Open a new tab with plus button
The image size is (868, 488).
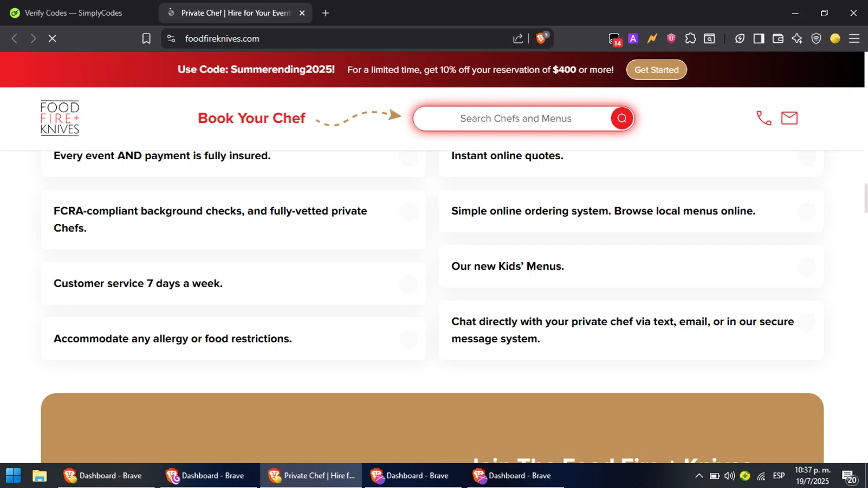pos(326,13)
